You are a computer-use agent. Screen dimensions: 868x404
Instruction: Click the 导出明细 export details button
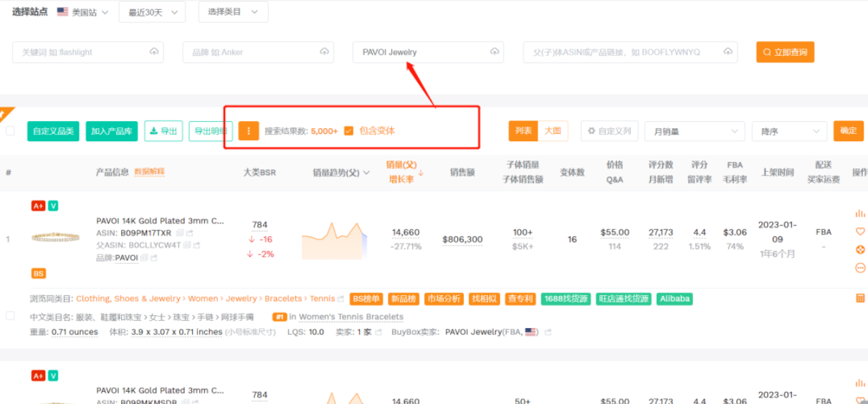coord(211,131)
